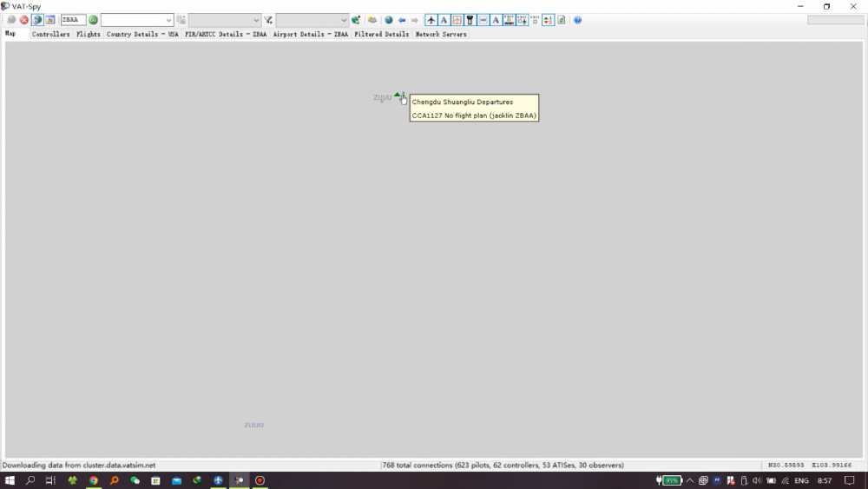Expand the first dropdown after the Go button
This screenshot has width=868, height=489.
point(137,20)
